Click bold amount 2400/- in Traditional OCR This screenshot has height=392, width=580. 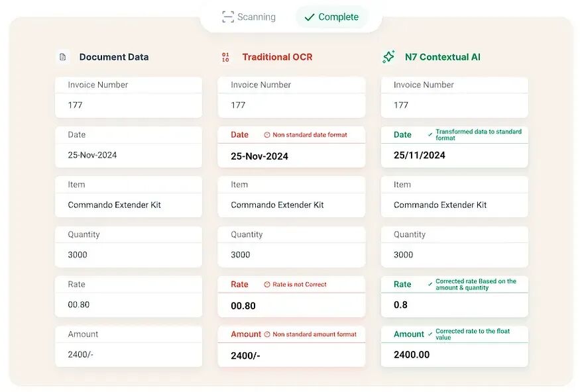pyautogui.click(x=245, y=356)
